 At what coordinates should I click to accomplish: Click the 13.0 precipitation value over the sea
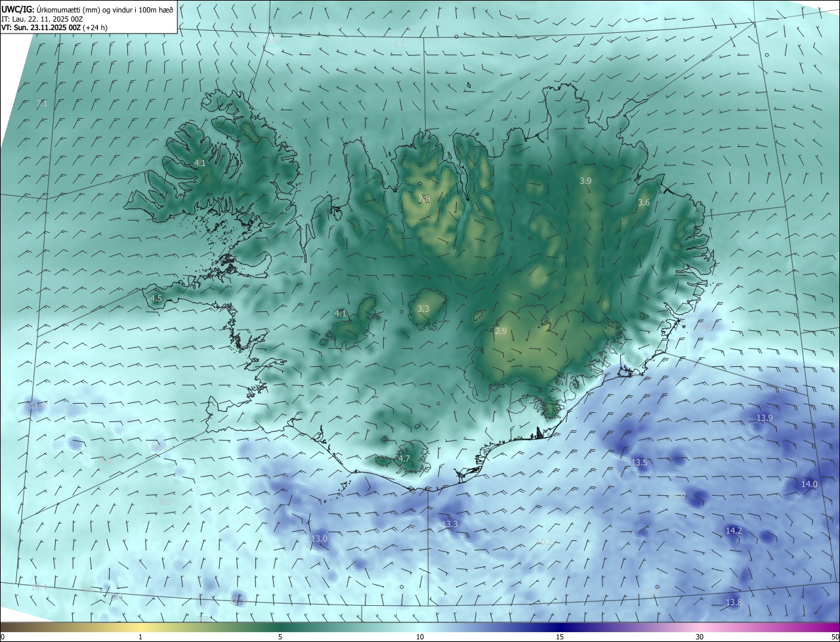coord(319,538)
